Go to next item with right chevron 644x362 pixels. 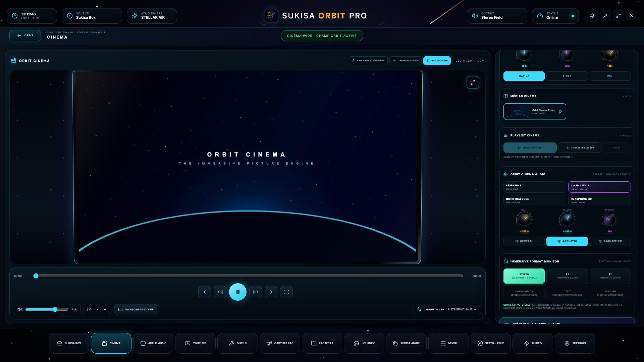pyautogui.click(x=271, y=292)
